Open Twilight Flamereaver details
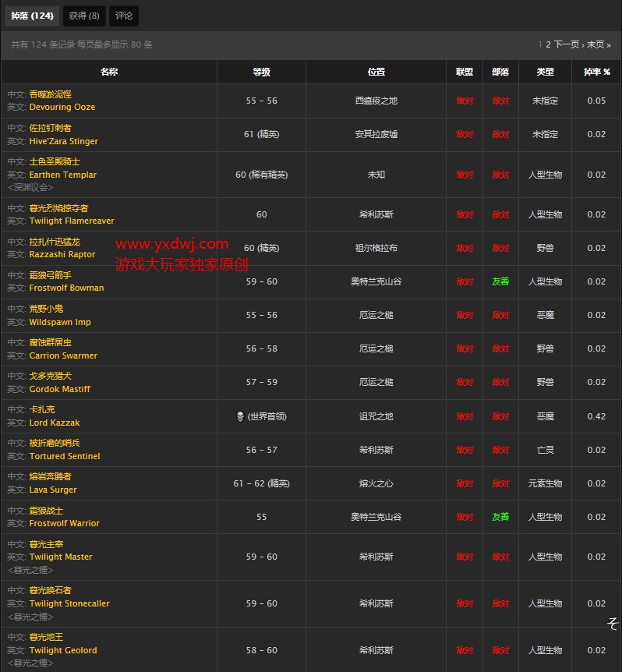This screenshot has width=622, height=672. [72, 221]
